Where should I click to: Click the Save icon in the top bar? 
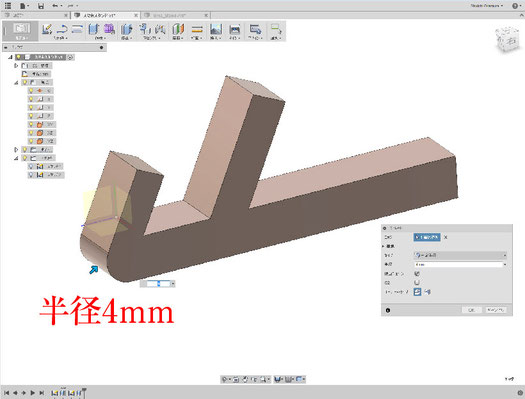pos(41,6)
